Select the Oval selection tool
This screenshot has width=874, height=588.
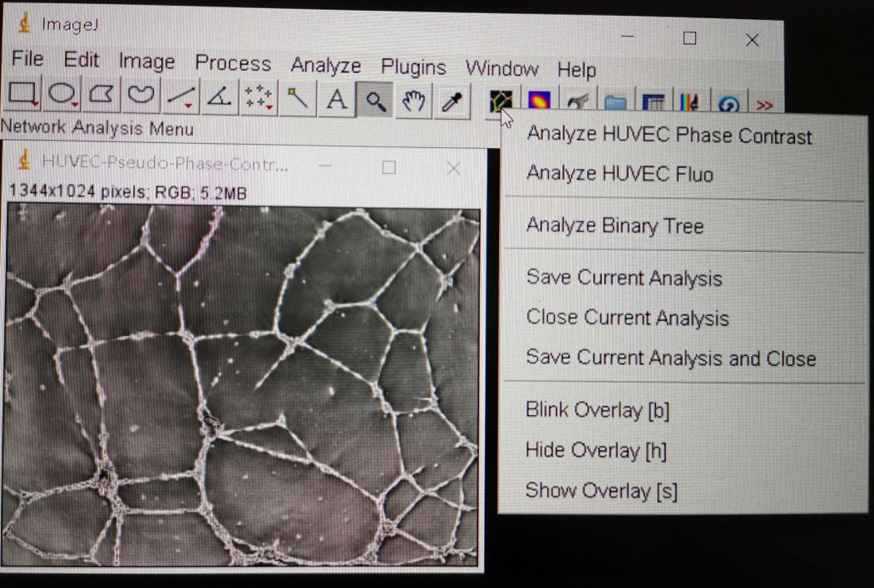62,96
